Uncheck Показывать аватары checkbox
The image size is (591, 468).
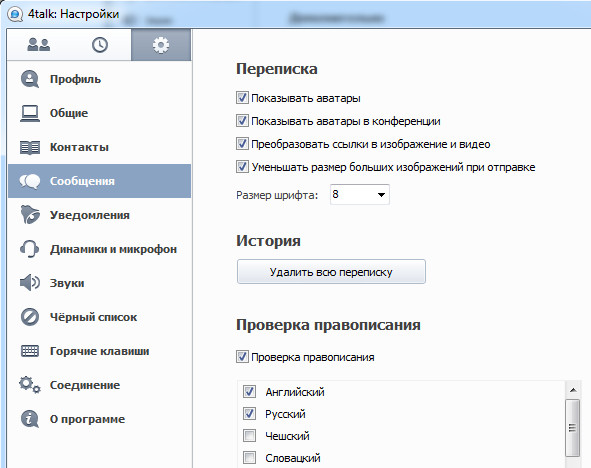click(242, 98)
